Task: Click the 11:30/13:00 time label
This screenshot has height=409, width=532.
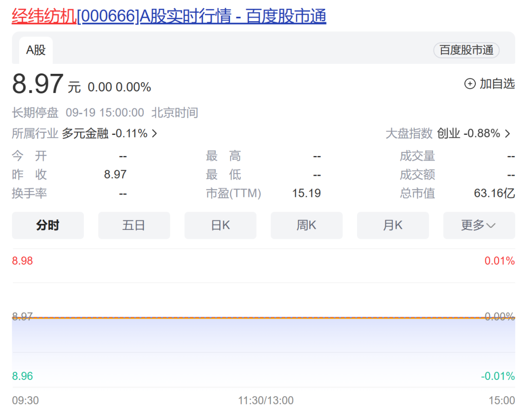Action: pos(266,401)
